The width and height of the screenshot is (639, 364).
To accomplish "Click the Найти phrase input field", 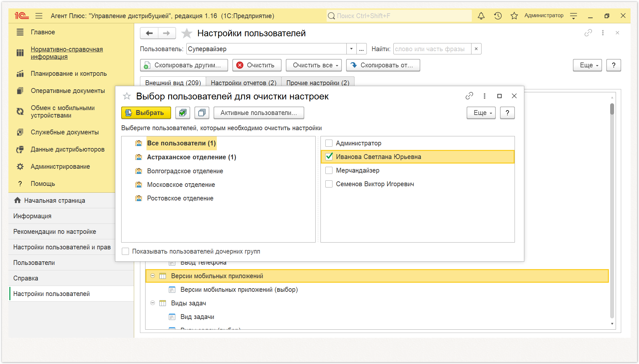I will [432, 49].
